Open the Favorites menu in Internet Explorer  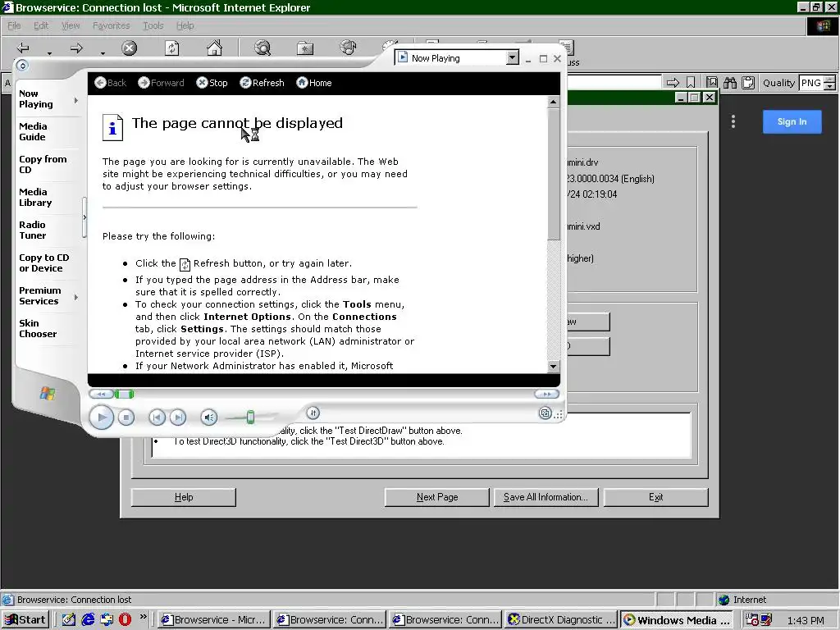111,25
